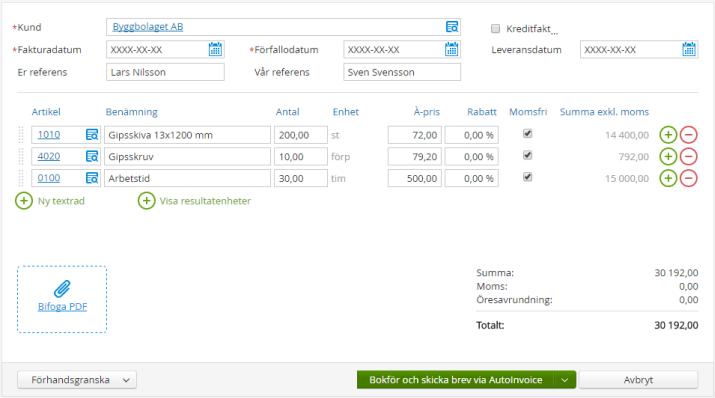
Task: Open calendar picker for Förfallodatum
Action: pos(451,49)
